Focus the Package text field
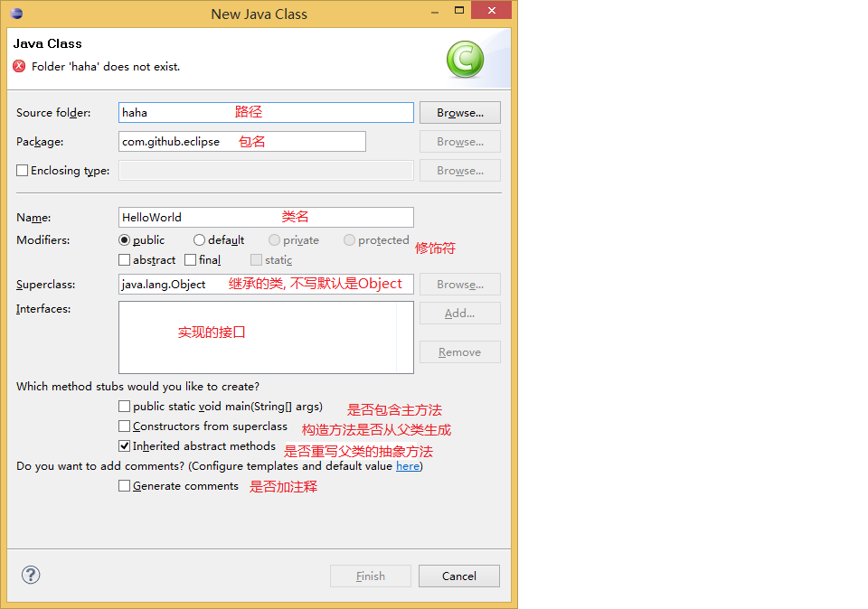Image resolution: width=868 pixels, height=609 pixels. (242, 142)
